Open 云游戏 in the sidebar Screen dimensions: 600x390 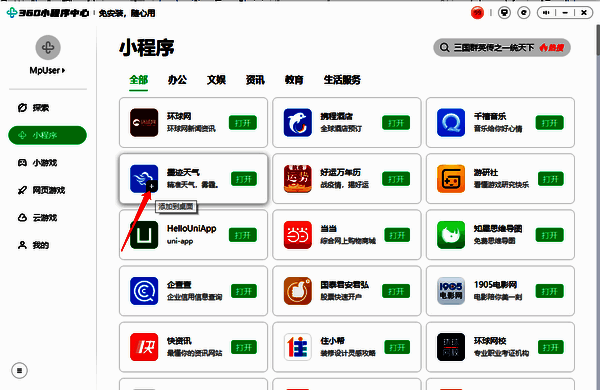38,218
